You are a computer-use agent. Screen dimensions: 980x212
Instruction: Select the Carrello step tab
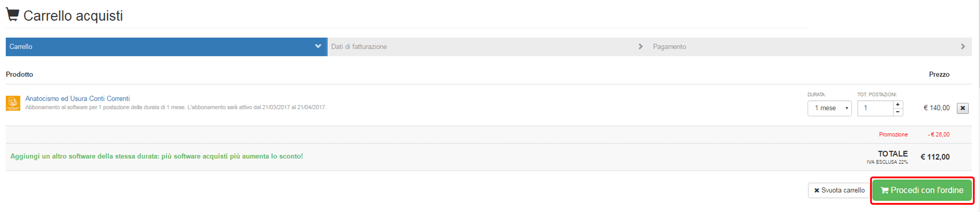pos(167,47)
